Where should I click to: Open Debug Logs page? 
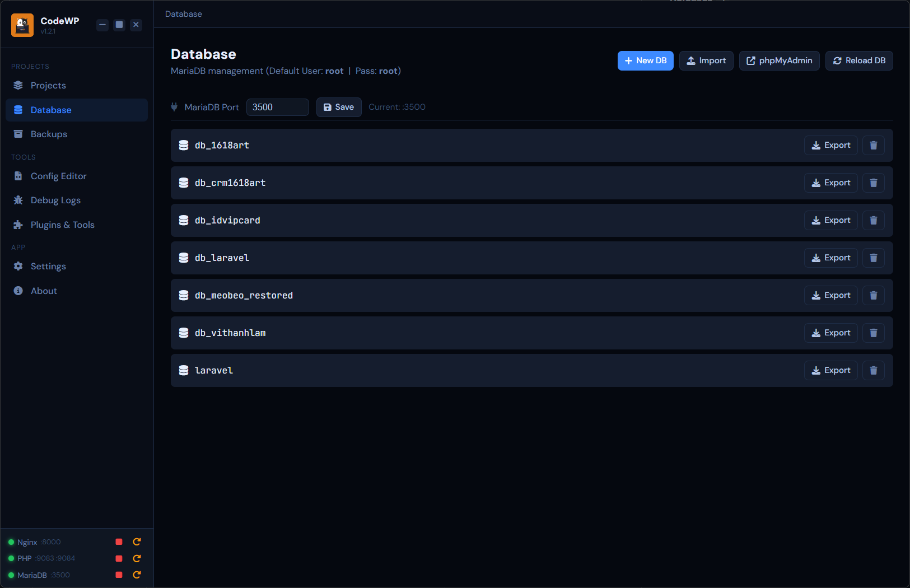55,200
